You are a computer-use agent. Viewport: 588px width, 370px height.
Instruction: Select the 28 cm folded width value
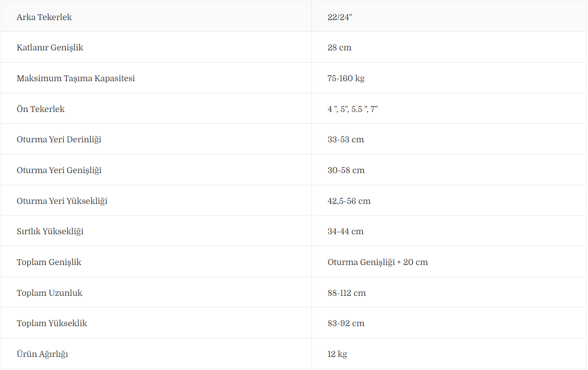(x=340, y=48)
